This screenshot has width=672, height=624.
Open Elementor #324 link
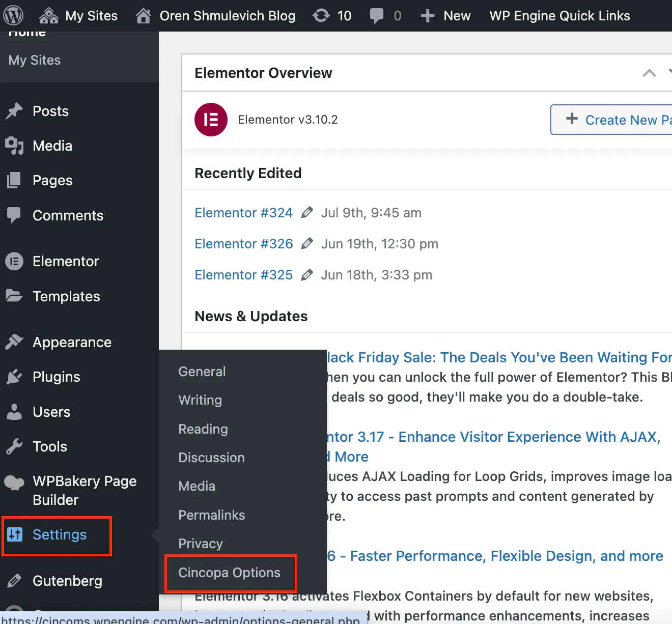click(243, 213)
